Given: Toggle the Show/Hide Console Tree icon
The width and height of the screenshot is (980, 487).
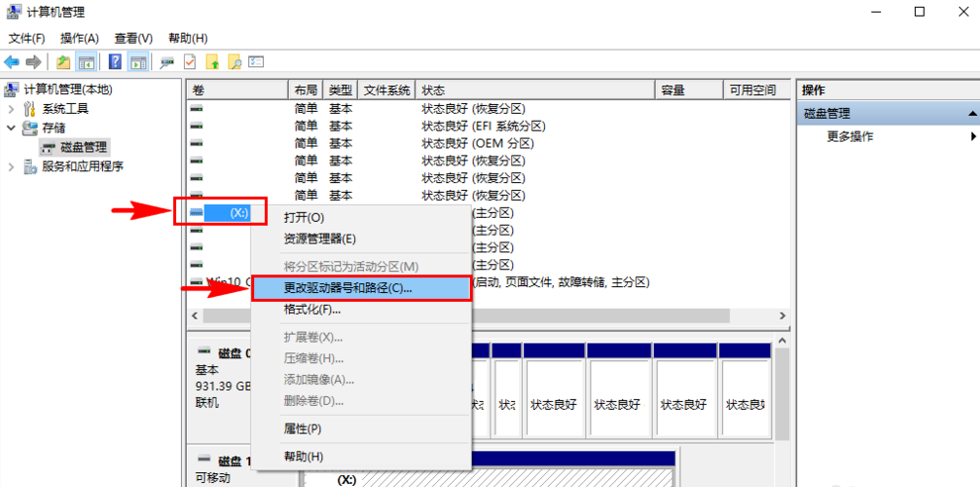Looking at the screenshot, I should pos(86,62).
